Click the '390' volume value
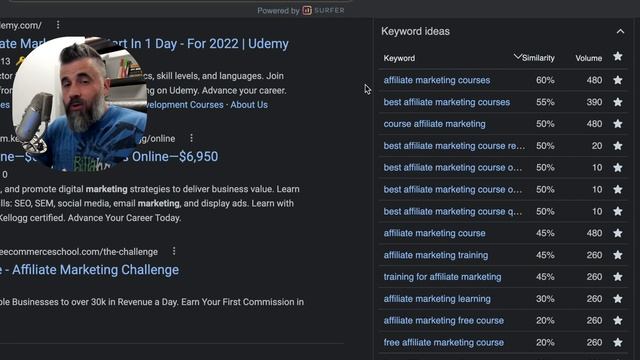Viewport: 640px width, 360px height. [x=594, y=102]
